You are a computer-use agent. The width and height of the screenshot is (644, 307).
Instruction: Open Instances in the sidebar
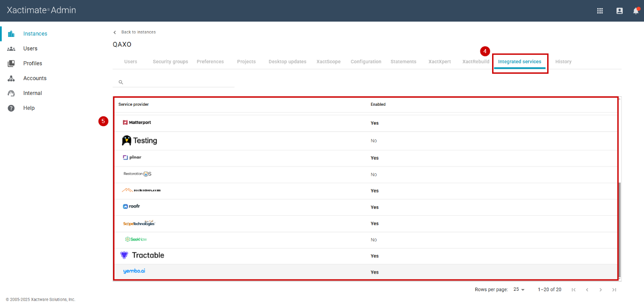[35, 34]
